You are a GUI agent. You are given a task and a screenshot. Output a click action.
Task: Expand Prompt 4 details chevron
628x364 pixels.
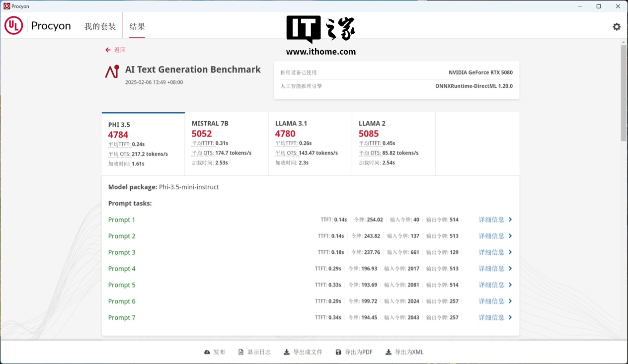(x=510, y=269)
